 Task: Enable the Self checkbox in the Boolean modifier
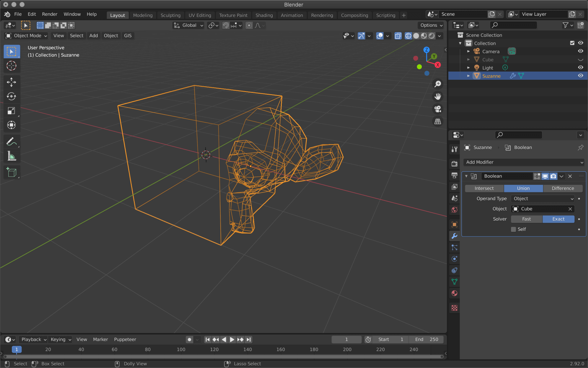coord(513,229)
